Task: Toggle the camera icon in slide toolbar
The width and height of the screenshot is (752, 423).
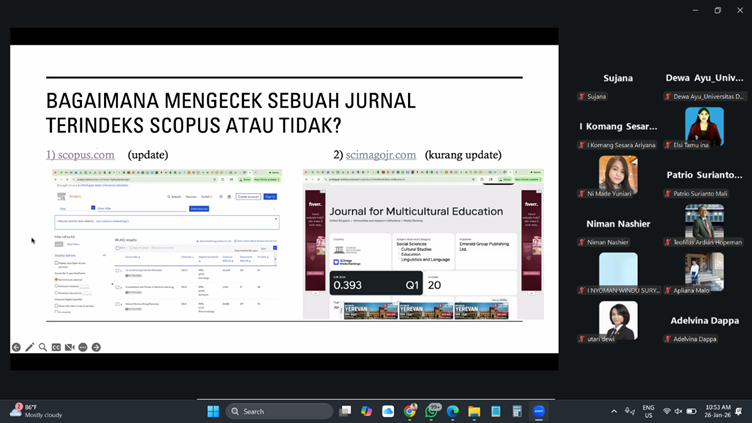Action: [69, 347]
